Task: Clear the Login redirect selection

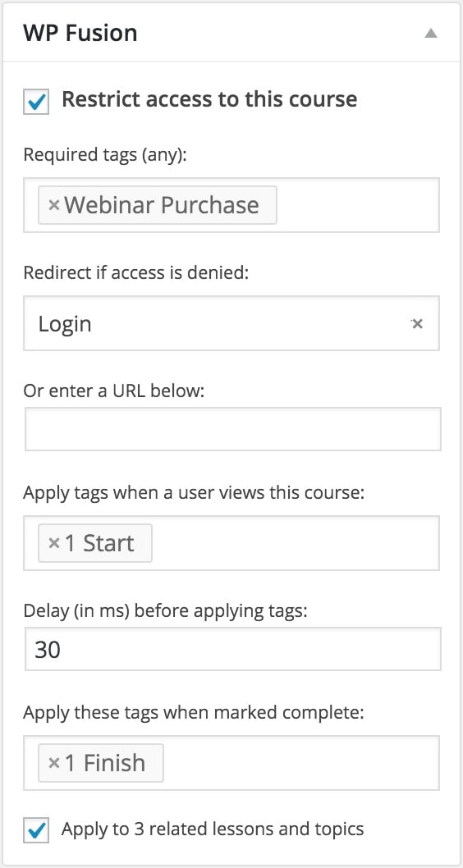Action: point(417,323)
